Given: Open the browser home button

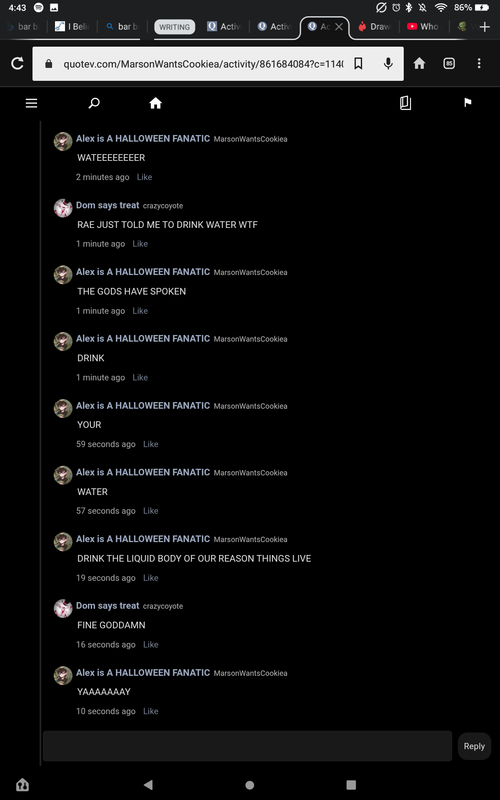Looking at the screenshot, I should click(419, 63).
